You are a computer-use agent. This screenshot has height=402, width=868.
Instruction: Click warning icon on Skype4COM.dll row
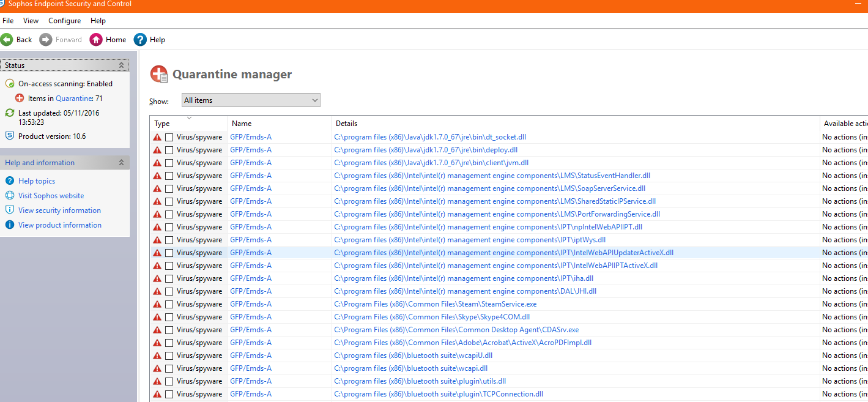click(157, 317)
